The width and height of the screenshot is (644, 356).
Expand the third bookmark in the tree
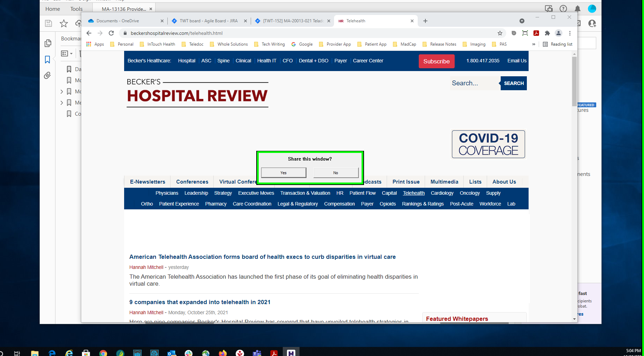click(62, 92)
